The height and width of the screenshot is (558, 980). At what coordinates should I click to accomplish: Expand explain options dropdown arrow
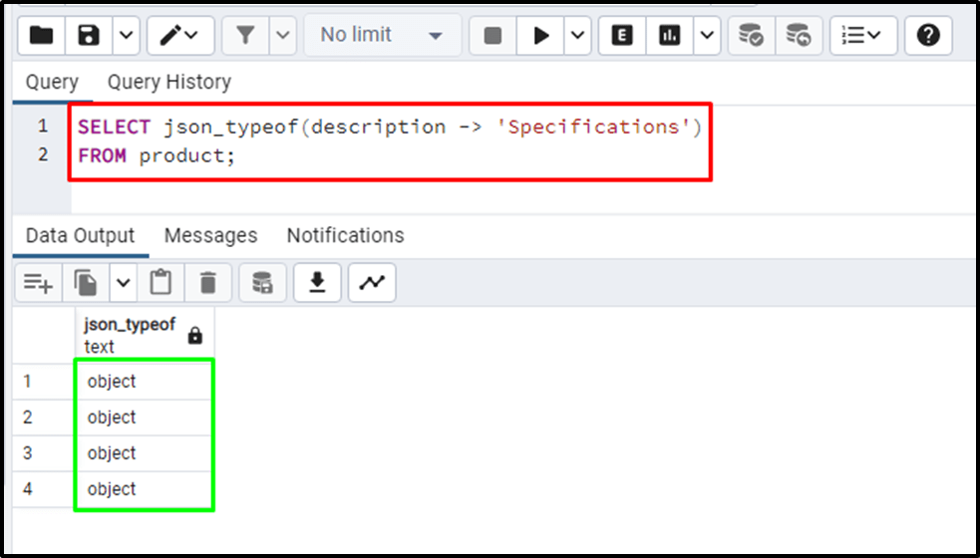tap(707, 36)
